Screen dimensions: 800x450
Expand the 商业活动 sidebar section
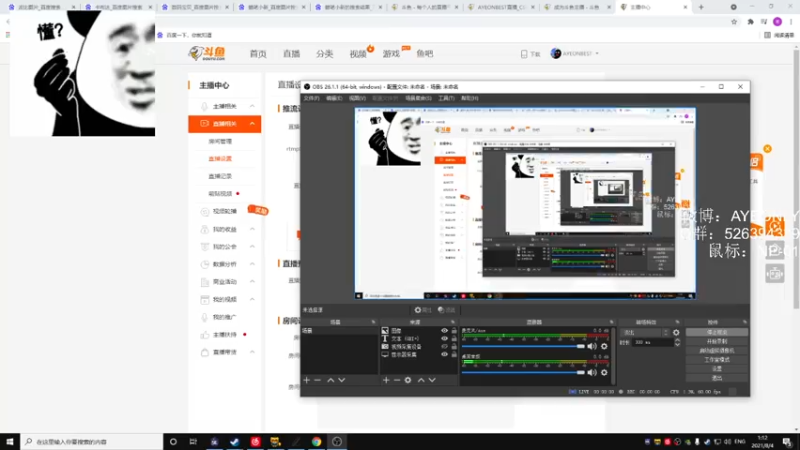[x=253, y=282]
